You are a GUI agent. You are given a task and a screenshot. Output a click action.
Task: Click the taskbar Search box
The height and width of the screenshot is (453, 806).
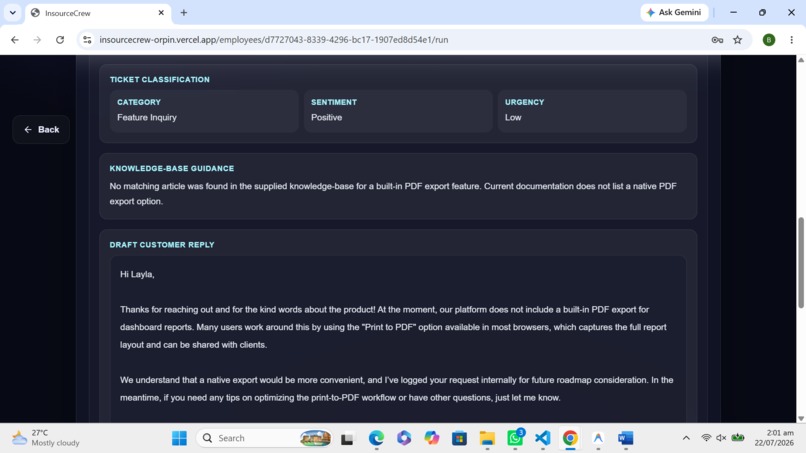coord(264,438)
